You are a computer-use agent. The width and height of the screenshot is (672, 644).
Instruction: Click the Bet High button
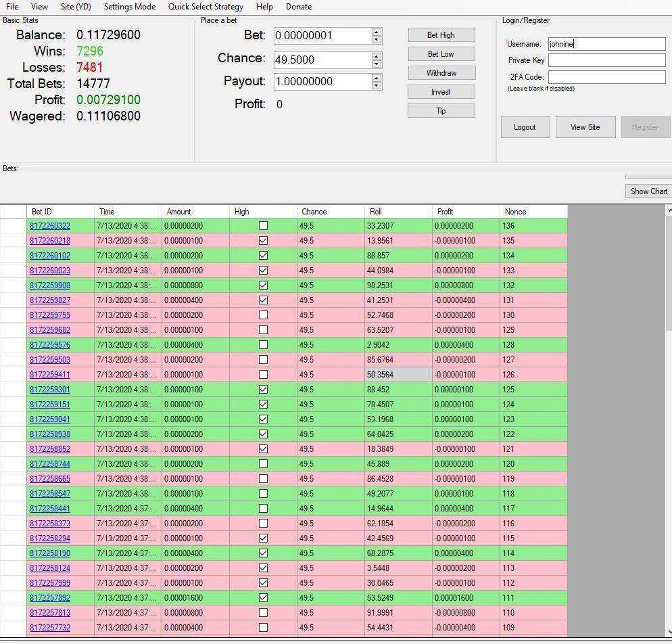[441, 35]
